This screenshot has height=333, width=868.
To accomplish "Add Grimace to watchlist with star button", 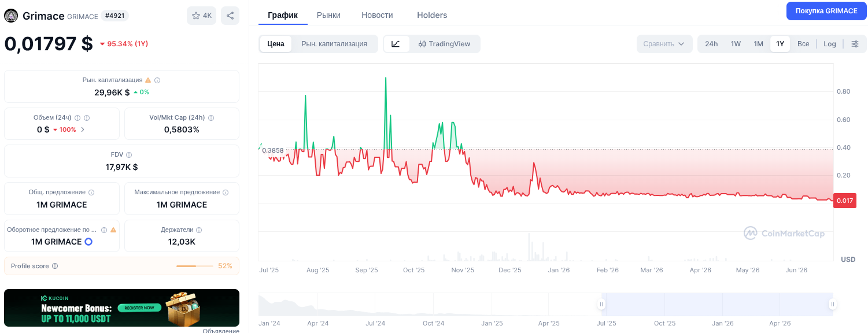I will pos(201,16).
